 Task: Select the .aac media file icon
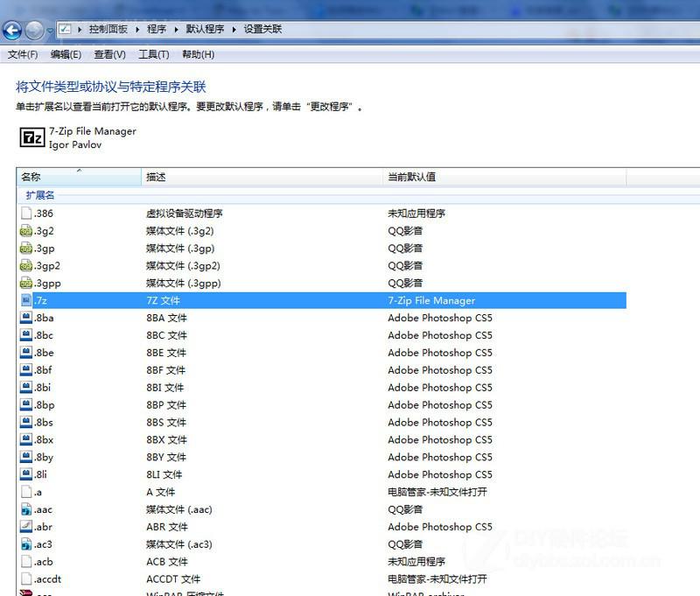pyautogui.click(x=26, y=509)
